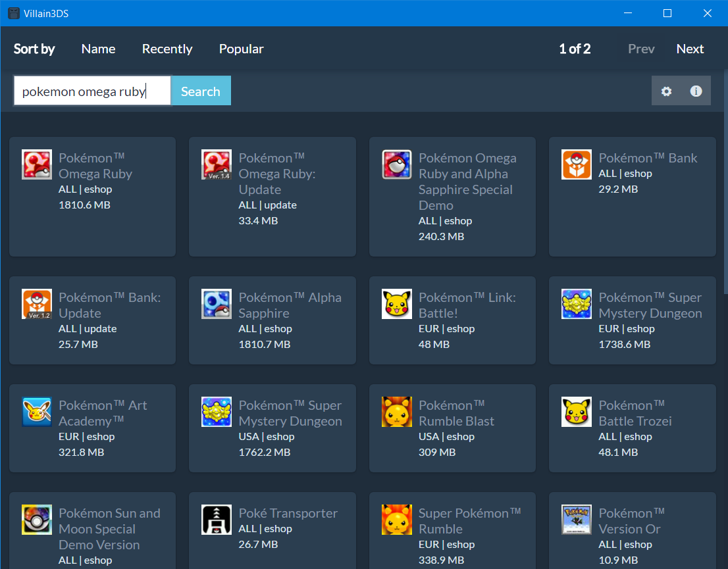Select the Special Demo Poké Ball icon
The width and height of the screenshot is (728, 569).
click(396, 164)
